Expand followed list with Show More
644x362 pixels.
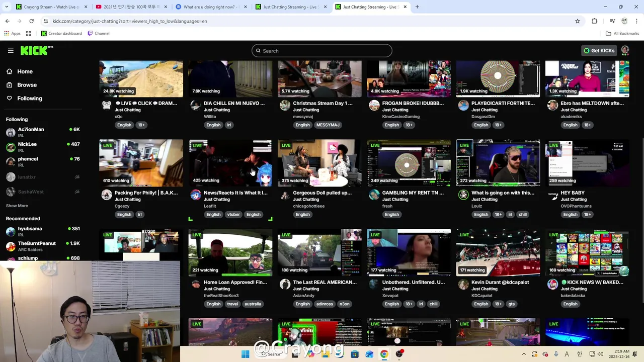tap(17, 206)
